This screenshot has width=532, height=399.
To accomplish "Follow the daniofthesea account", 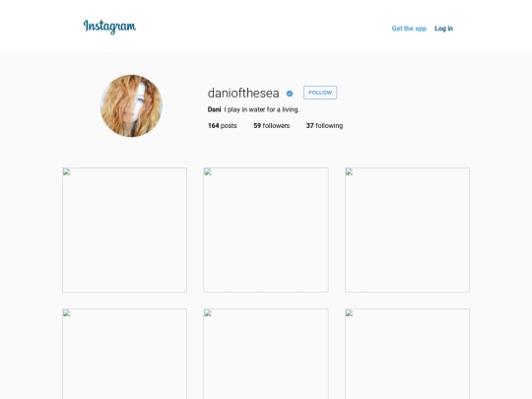I will 320,93.
